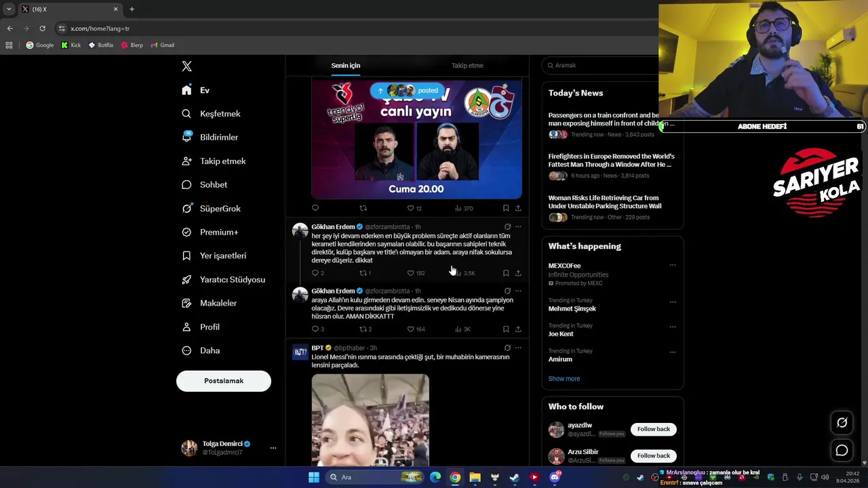Open Windows Start menu

pyautogui.click(x=313, y=477)
